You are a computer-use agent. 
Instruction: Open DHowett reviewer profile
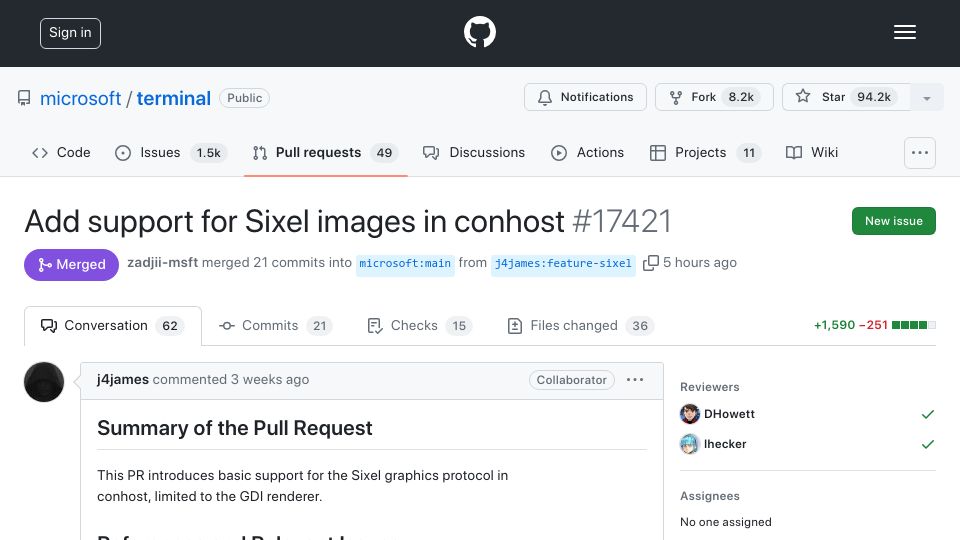pyautogui.click(x=729, y=414)
